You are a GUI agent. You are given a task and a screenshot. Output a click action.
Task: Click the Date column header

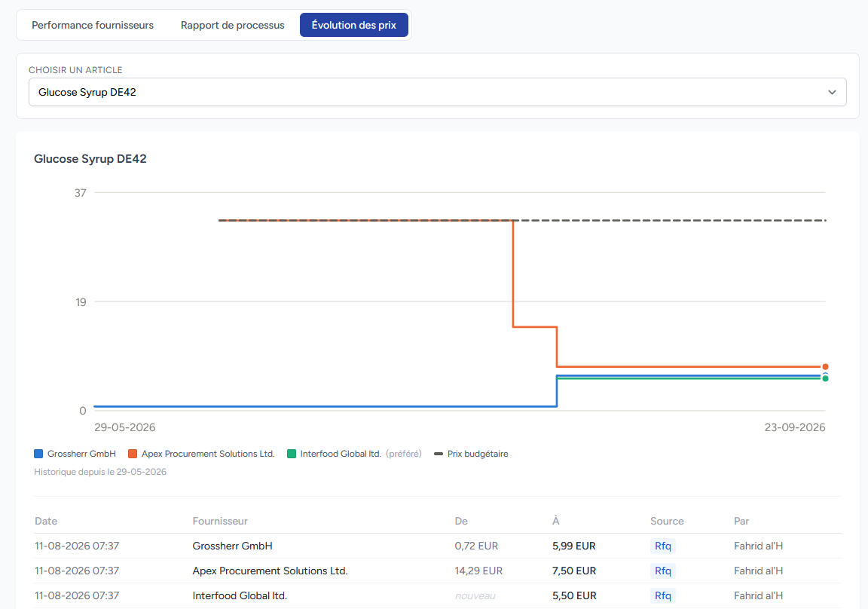click(46, 521)
